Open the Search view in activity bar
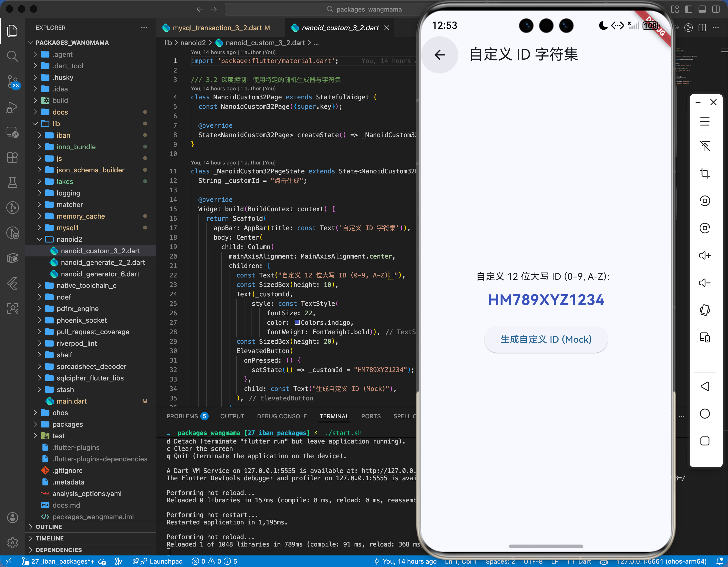 (x=12, y=56)
